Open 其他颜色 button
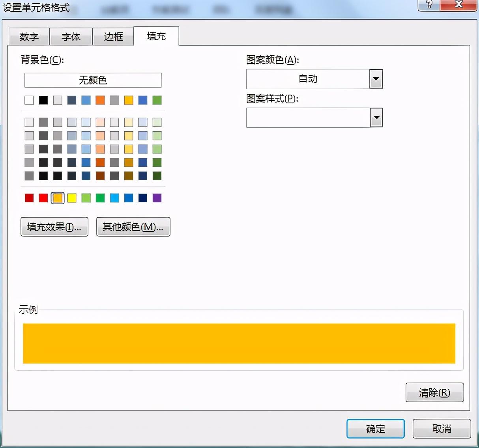 point(133,227)
